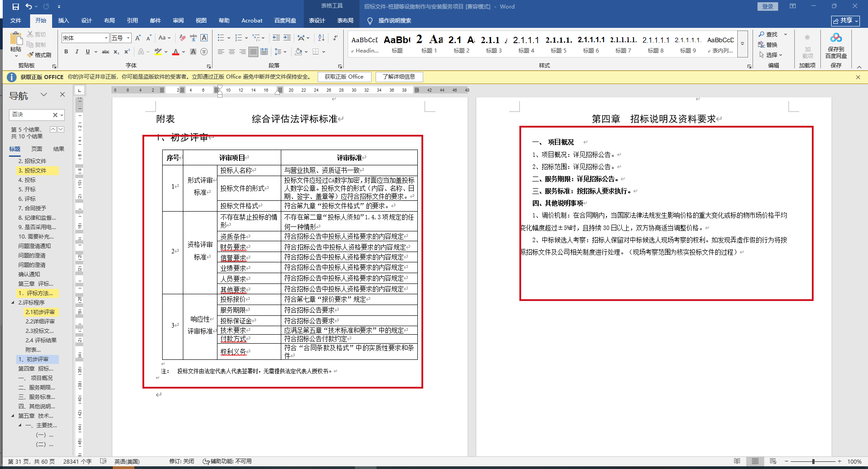Open the phonetic guide (wén) tool

pyautogui.click(x=193, y=38)
